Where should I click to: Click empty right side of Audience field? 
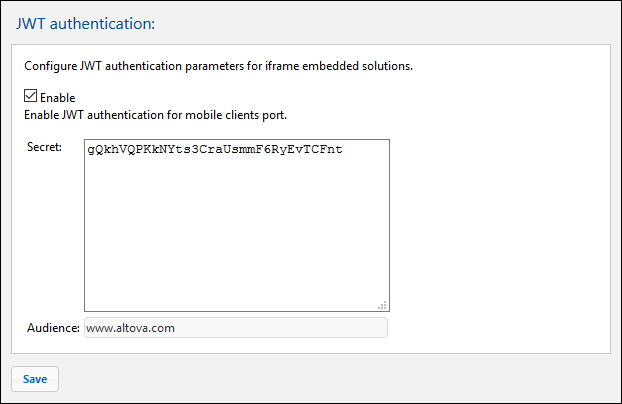[330, 327]
